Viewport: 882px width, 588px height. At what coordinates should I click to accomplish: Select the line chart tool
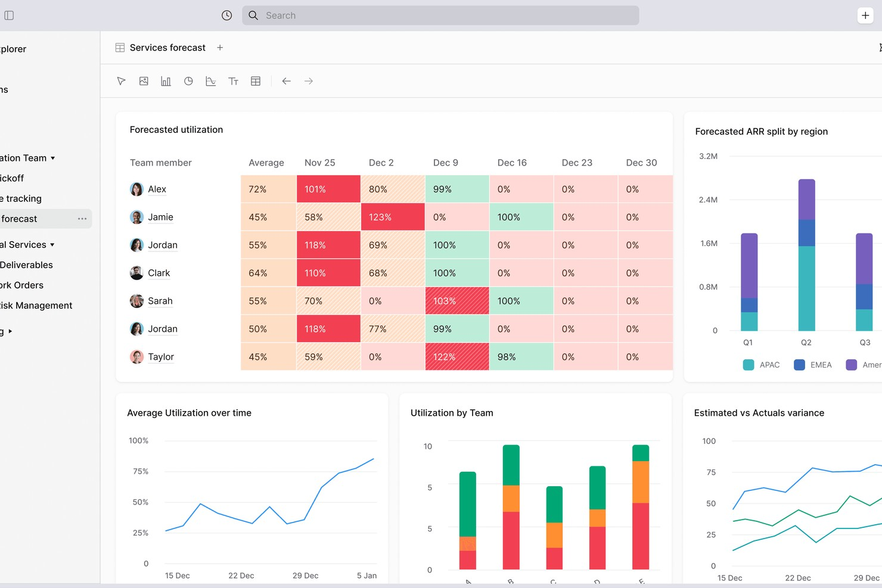[x=210, y=81]
